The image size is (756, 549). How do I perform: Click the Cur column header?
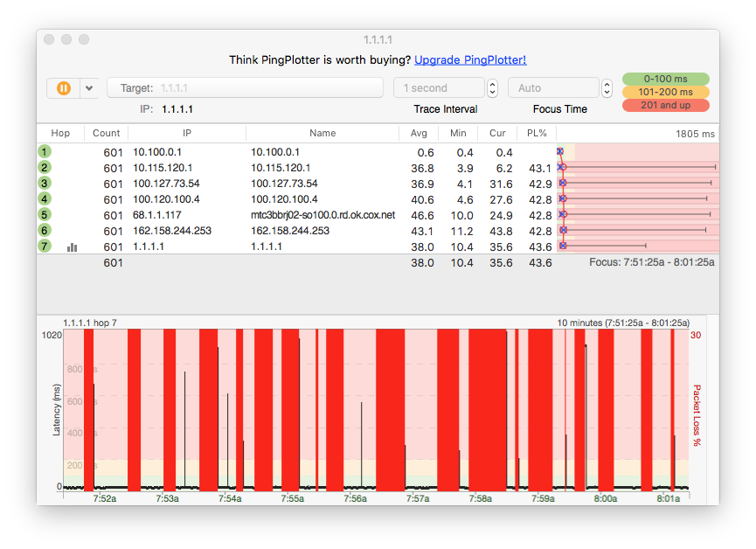[x=497, y=133]
